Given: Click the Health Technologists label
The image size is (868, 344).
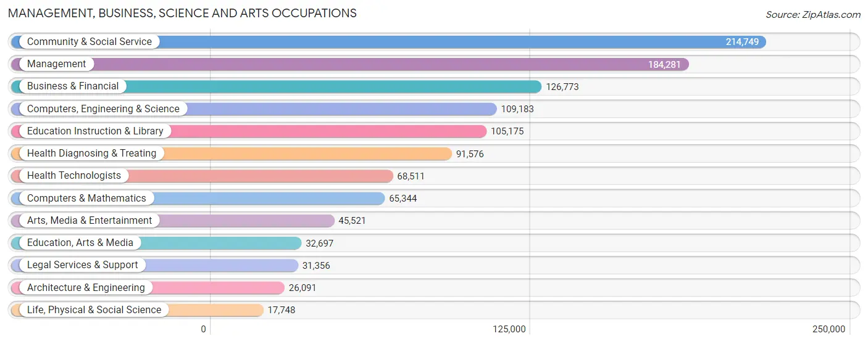Looking at the screenshot, I should pyautogui.click(x=74, y=176).
